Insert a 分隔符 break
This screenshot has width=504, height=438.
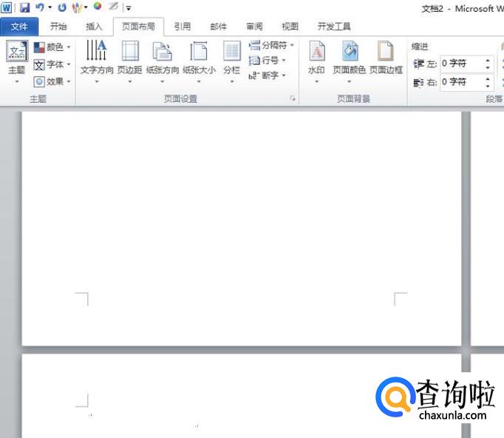(271, 45)
